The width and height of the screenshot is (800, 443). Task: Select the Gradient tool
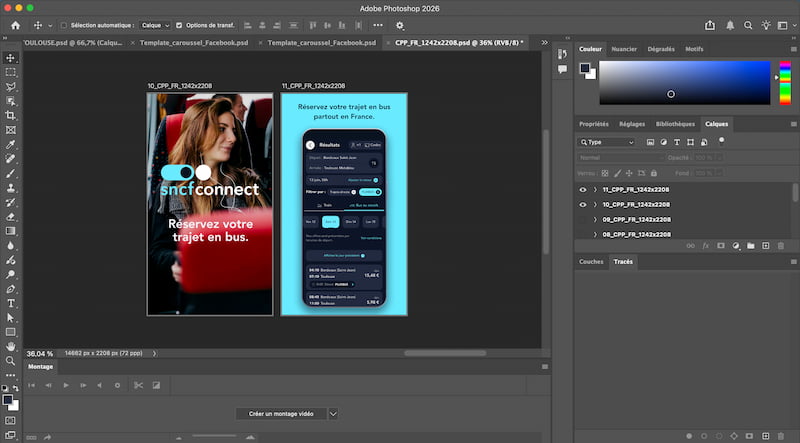click(x=10, y=231)
